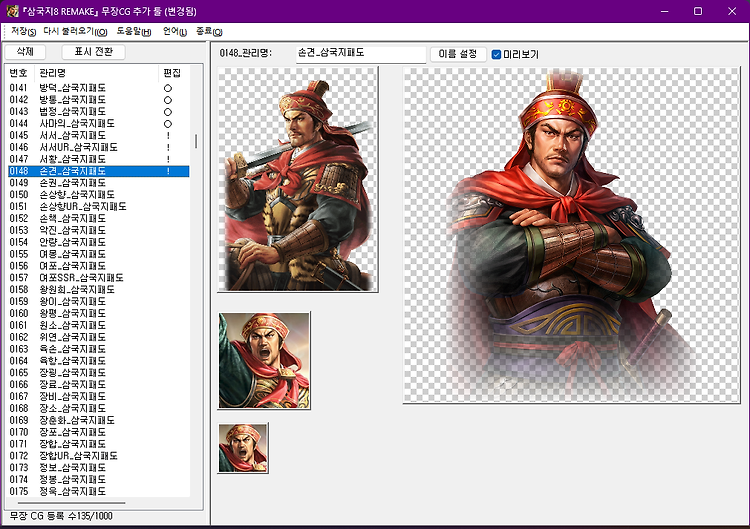Select row 0150 손상향_삼국지패도

click(x=99, y=195)
